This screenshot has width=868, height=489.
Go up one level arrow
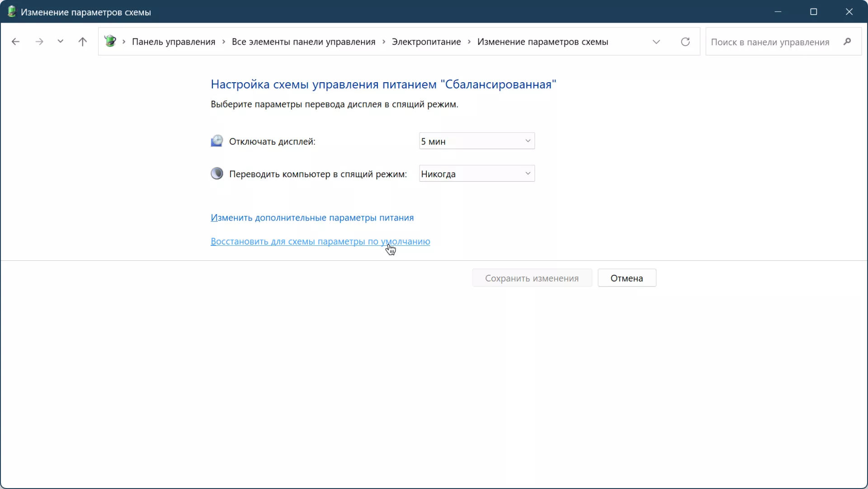coord(82,42)
